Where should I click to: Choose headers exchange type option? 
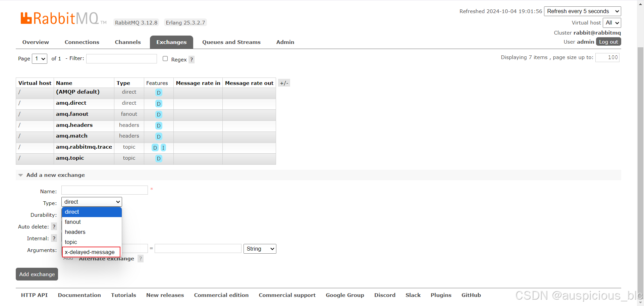click(x=92, y=232)
